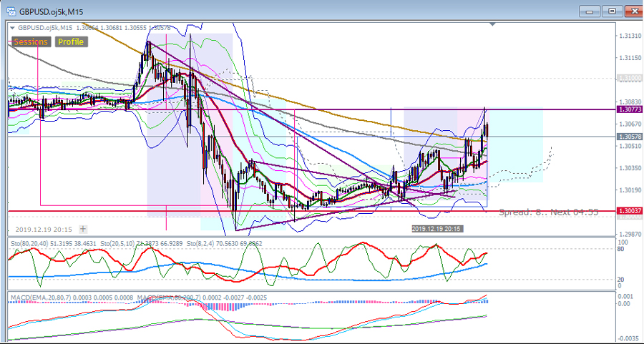Maximize the chart window

point(610,11)
